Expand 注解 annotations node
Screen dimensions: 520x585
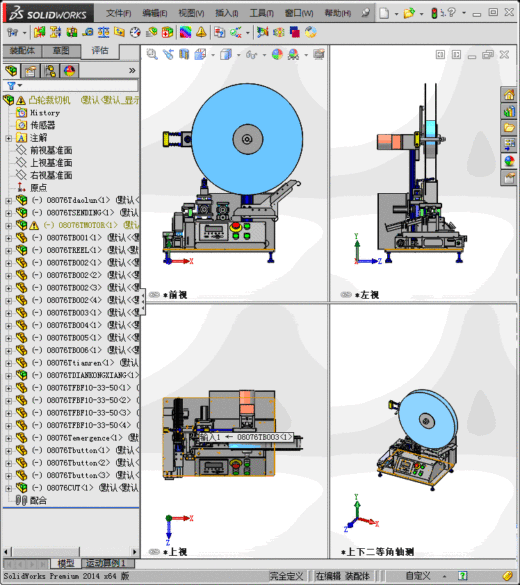pos(8,138)
